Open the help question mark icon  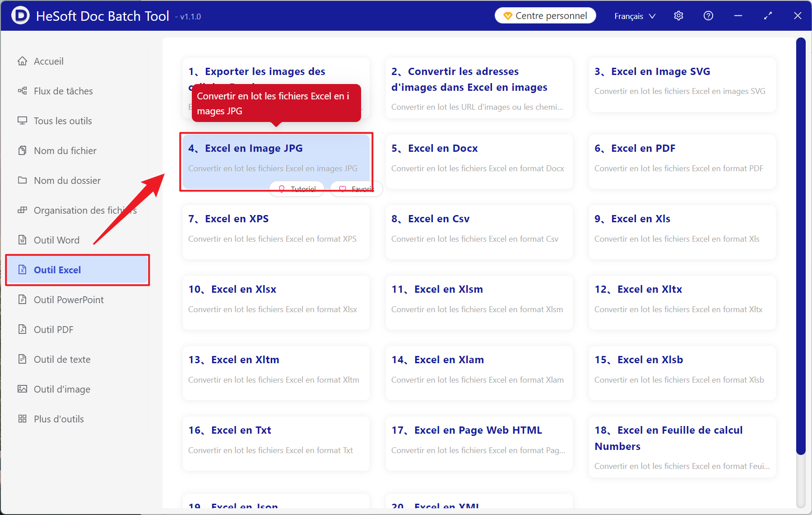708,16
